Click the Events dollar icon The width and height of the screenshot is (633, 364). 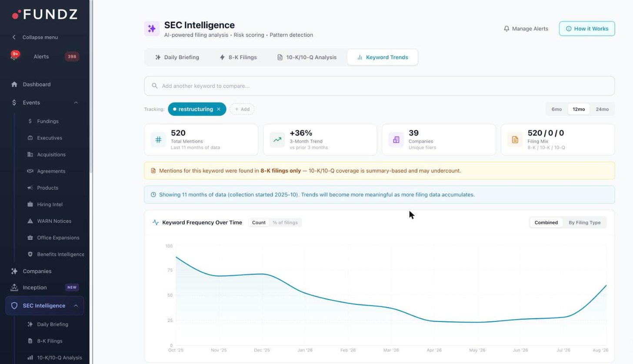pyautogui.click(x=14, y=103)
